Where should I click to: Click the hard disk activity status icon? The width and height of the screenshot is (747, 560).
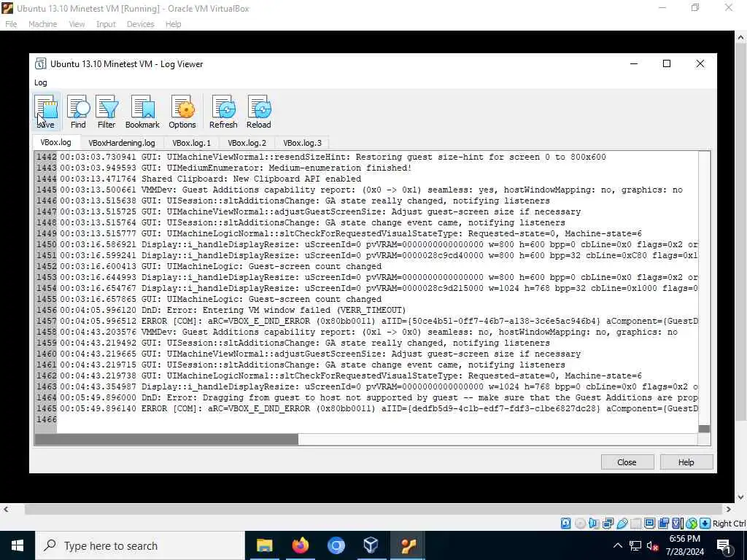(565, 524)
